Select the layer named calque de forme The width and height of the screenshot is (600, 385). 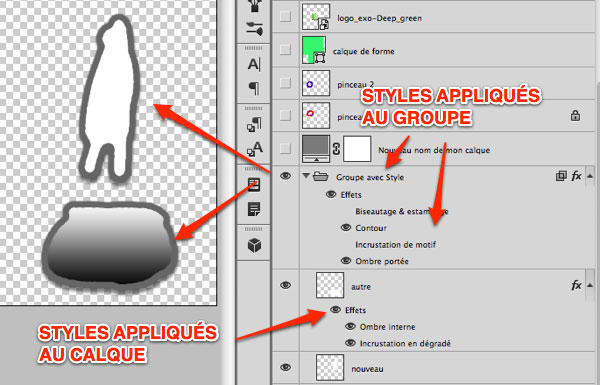(364, 51)
